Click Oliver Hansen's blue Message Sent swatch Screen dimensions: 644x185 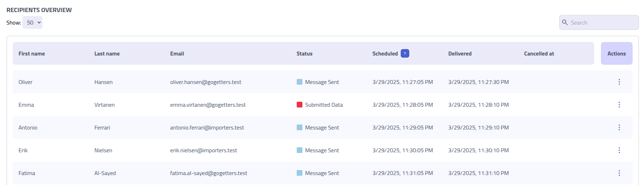tap(300, 82)
